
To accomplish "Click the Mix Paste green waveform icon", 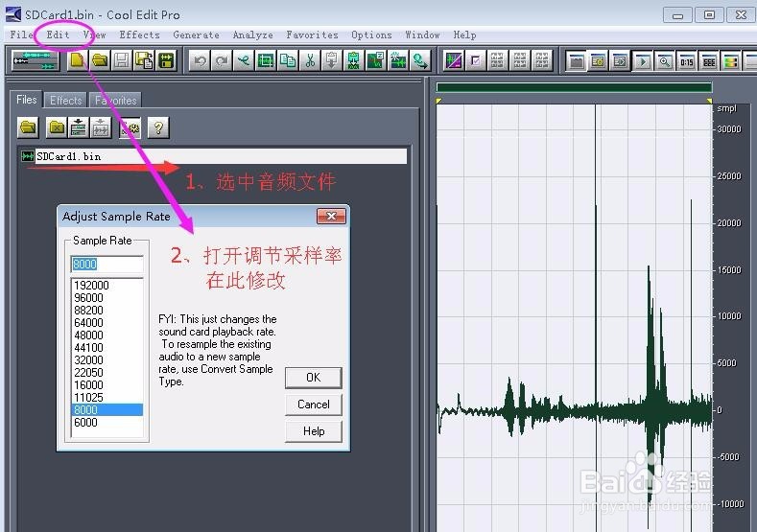I will click(x=354, y=60).
